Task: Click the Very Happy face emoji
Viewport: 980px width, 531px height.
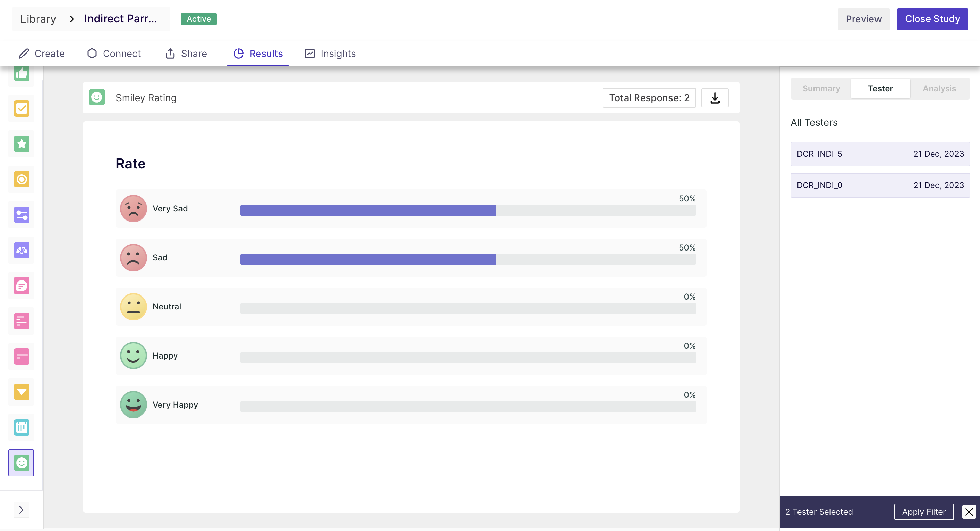Action: click(133, 405)
